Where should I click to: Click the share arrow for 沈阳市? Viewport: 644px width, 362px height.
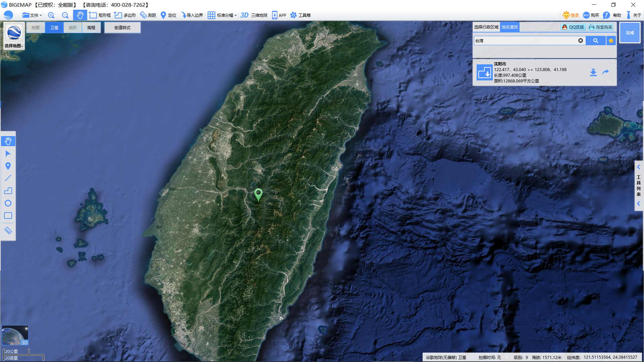(605, 72)
